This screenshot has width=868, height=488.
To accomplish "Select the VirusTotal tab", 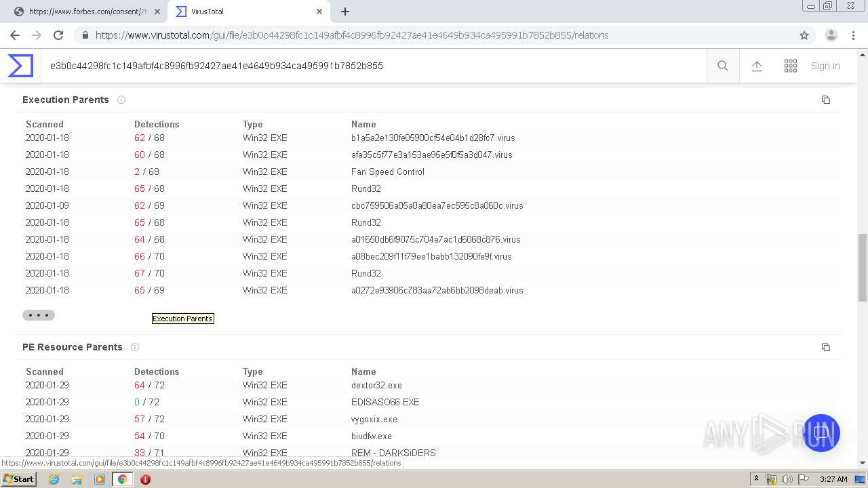I will pos(249,12).
